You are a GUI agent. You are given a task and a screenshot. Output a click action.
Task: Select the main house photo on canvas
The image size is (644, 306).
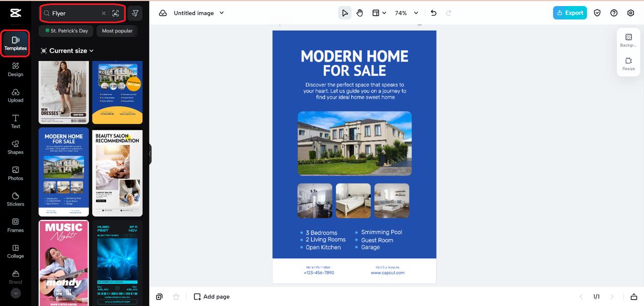[x=355, y=143]
